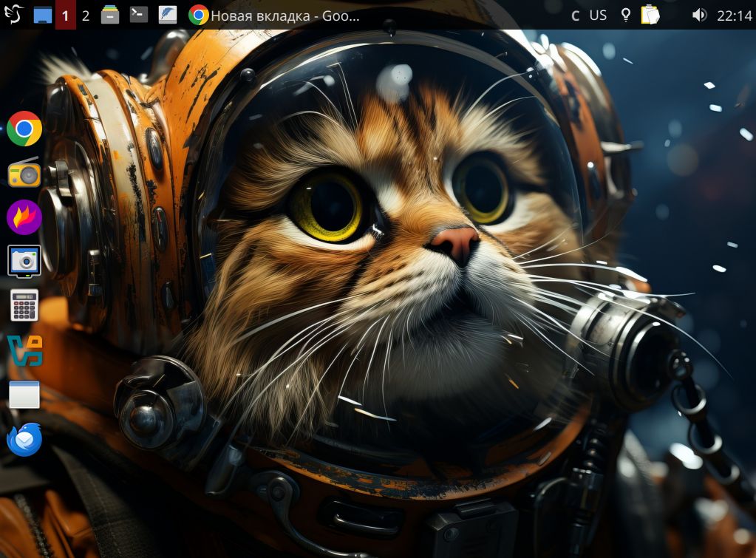The height and width of the screenshot is (558, 756).
Task: Launch the purple flame app in the dock
Action: tap(24, 217)
